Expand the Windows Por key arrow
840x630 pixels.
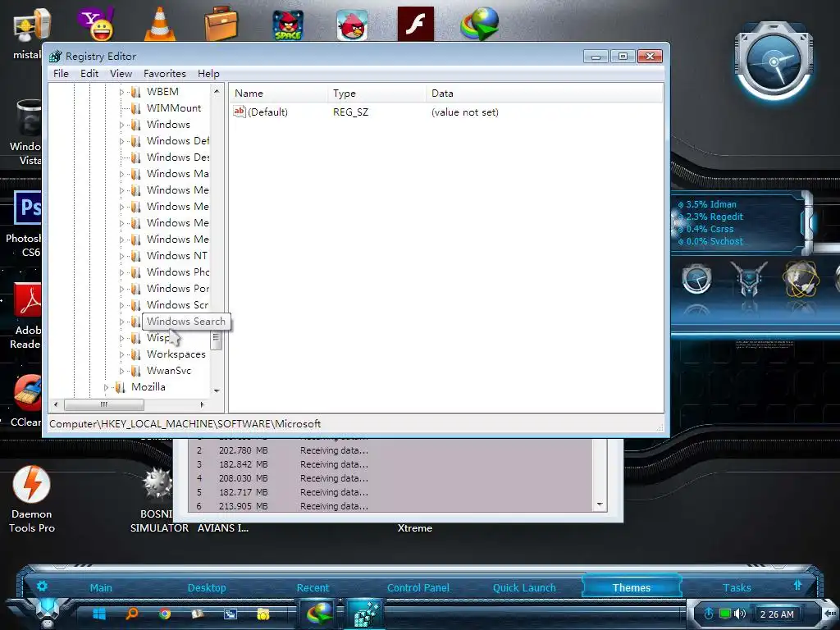click(121, 289)
